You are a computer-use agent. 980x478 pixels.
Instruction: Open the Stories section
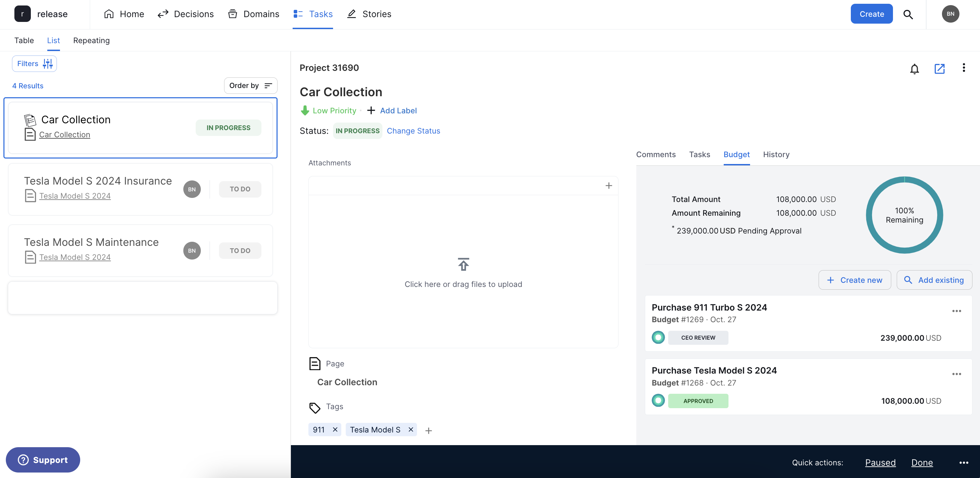click(369, 14)
